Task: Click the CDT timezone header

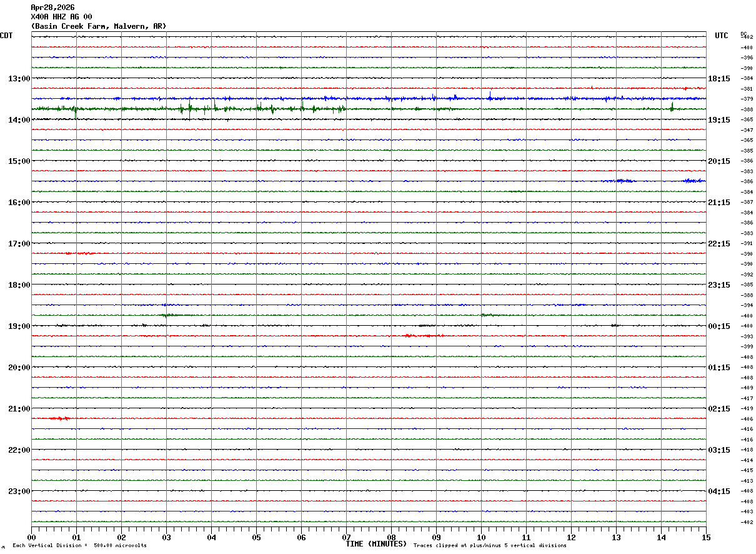Action: [6, 36]
